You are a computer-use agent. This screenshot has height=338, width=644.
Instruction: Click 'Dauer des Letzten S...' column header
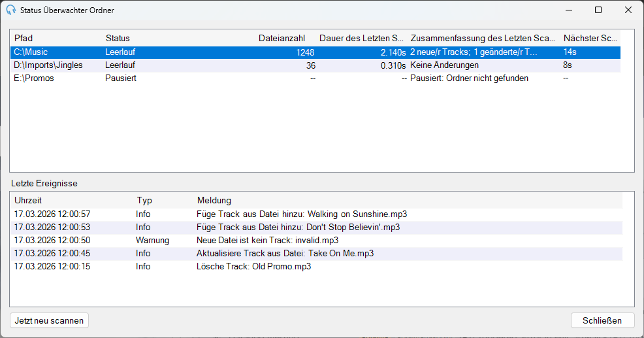362,38
